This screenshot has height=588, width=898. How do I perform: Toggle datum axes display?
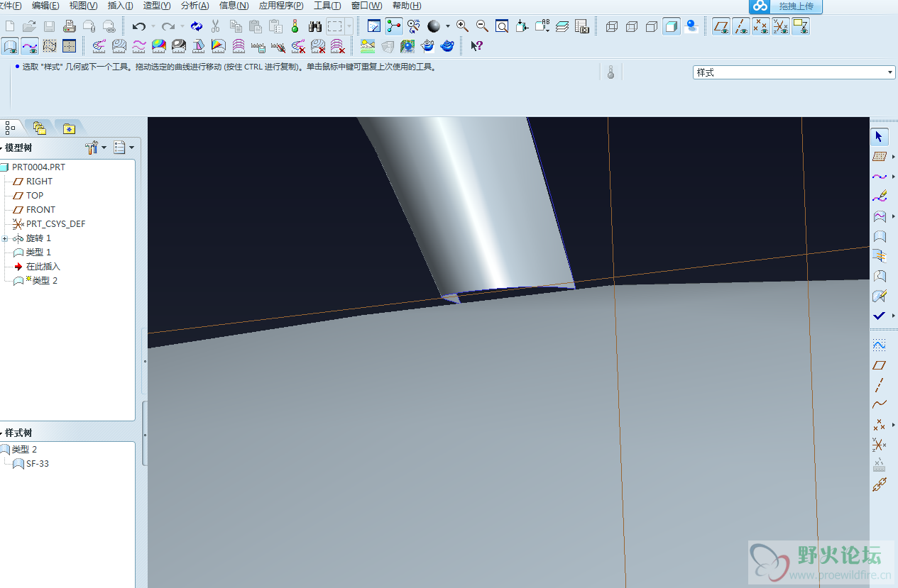[x=741, y=26]
